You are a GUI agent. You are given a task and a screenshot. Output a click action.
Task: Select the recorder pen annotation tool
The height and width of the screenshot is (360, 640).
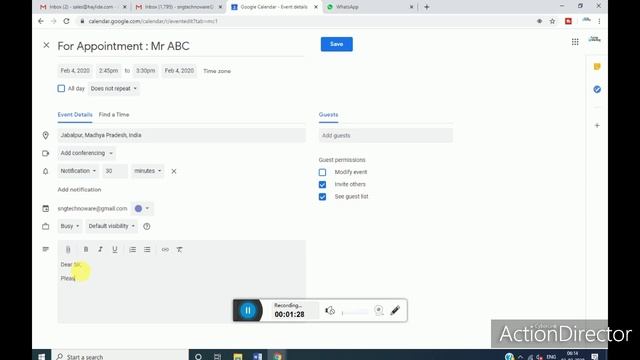(x=395, y=311)
